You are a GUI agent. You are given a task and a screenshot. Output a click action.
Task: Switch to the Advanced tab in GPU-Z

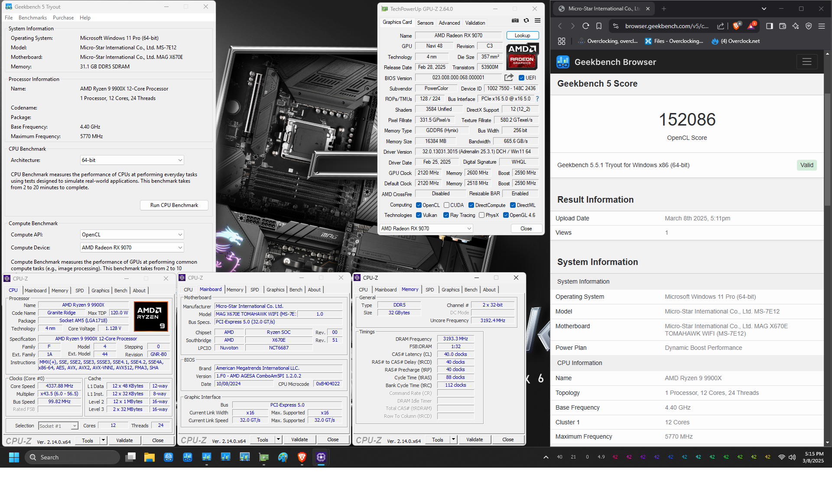tap(449, 23)
